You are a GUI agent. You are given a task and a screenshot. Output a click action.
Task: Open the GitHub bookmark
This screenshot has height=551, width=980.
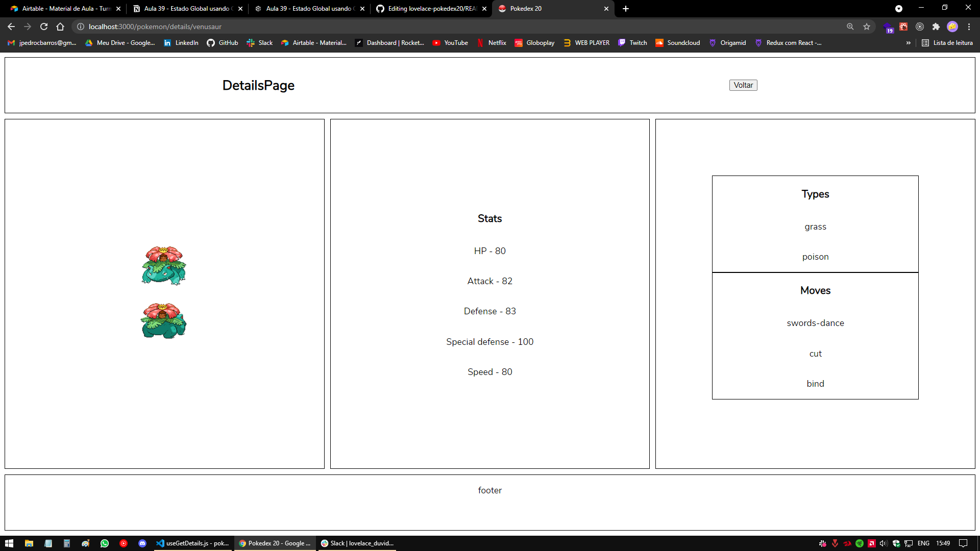click(x=222, y=43)
